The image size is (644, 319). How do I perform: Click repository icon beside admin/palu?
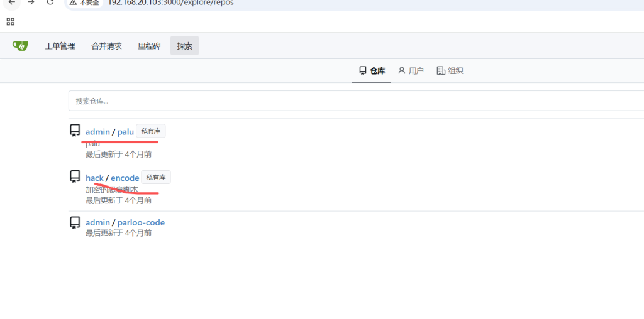pos(75,131)
